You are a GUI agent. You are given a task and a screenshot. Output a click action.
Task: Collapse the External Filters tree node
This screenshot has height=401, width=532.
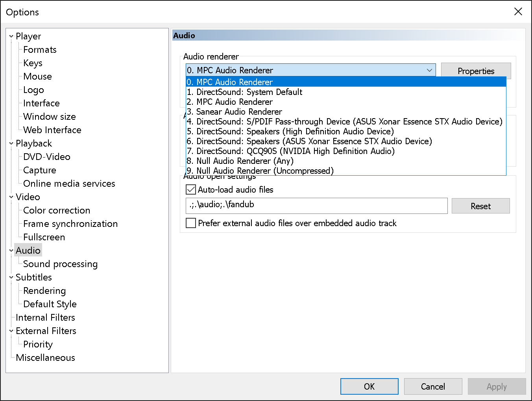(x=11, y=331)
